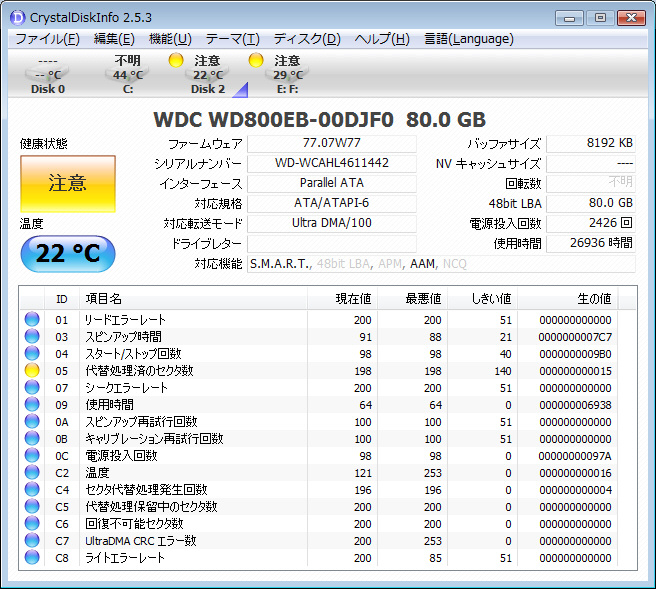
Task: Click the serial number field WD-WCAHL4611442
Action: coord(331,163)
